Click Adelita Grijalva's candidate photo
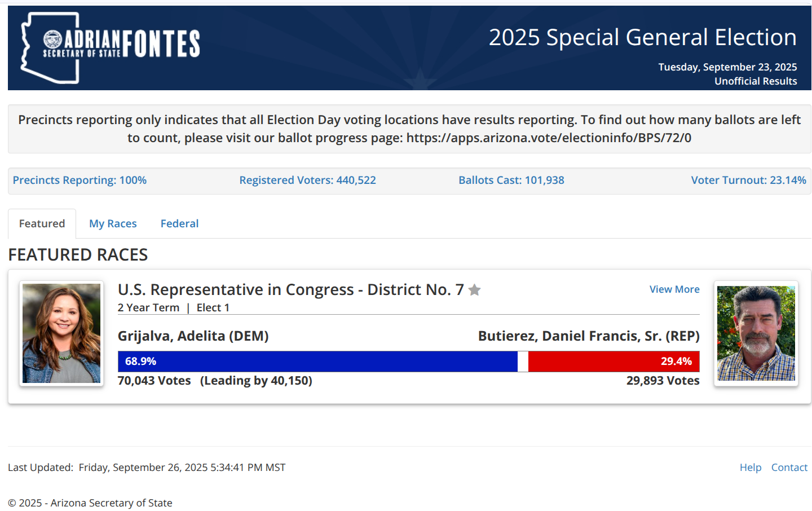Viewport: 812px width, 511px height. [61, 333]
